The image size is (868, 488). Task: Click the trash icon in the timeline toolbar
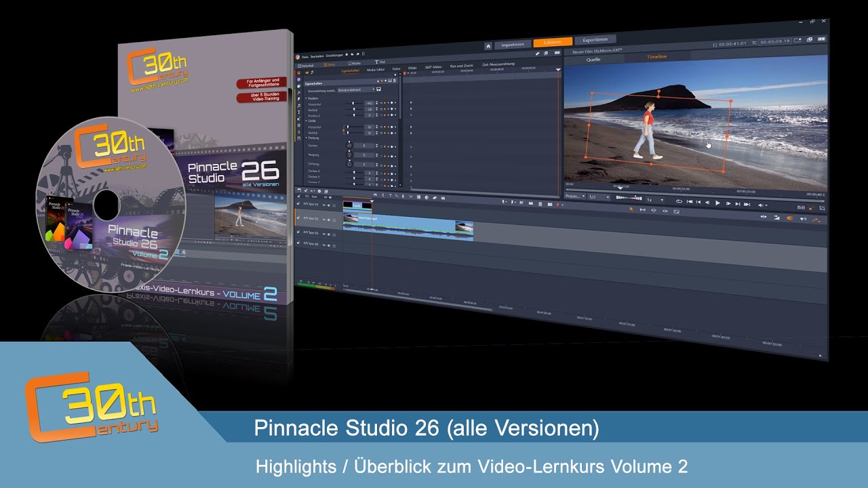(x=540, y=204)
